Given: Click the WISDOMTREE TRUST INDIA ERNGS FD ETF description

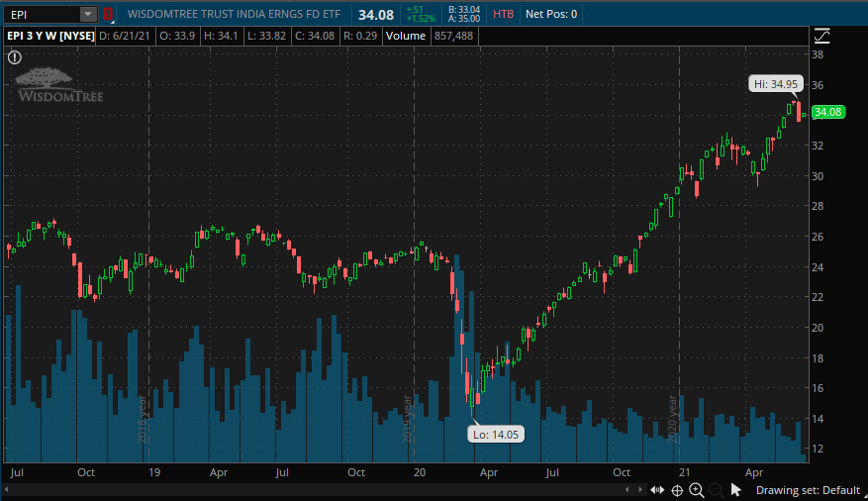Looking at the screenshot, I should (x=234, y=15).
